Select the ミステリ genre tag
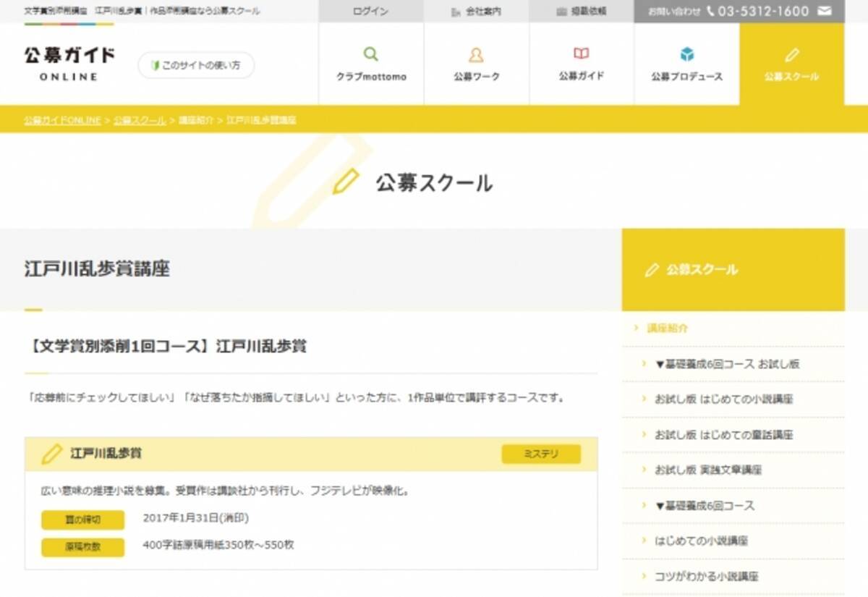This screenshot has height=597, width=868. coord(541,454)
